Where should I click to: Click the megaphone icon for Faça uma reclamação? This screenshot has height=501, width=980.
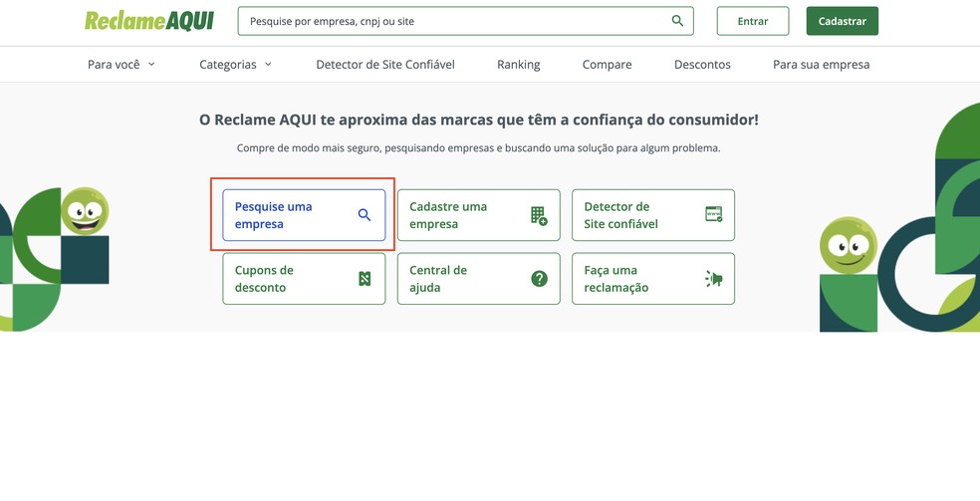point(713,279)
